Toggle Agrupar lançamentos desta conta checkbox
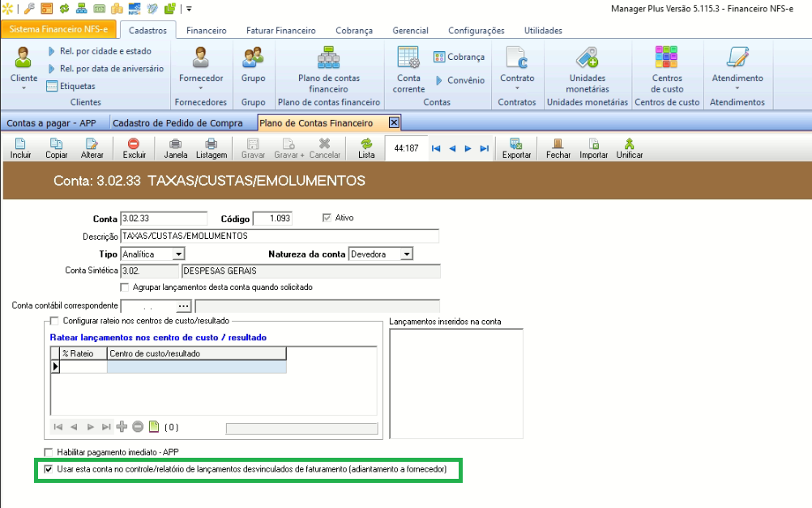Screen dimensions: 812x508 click(x=125, y=287)
